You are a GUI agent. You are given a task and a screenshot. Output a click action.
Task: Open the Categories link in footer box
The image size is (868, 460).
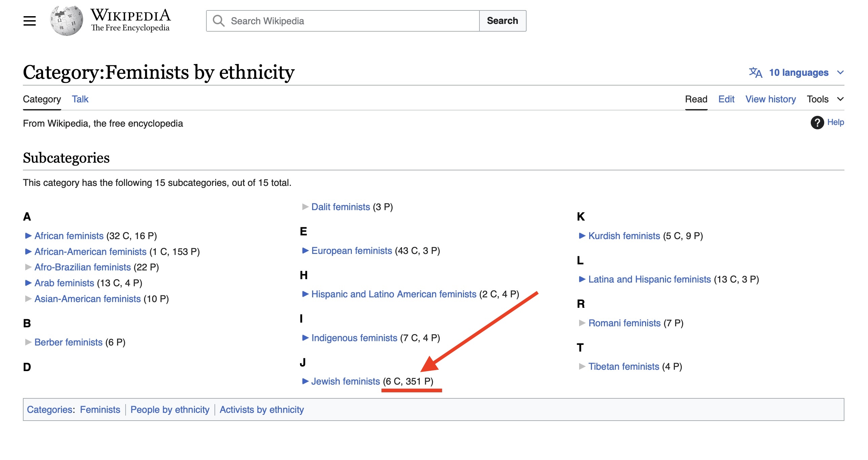(x=49, y=409)
